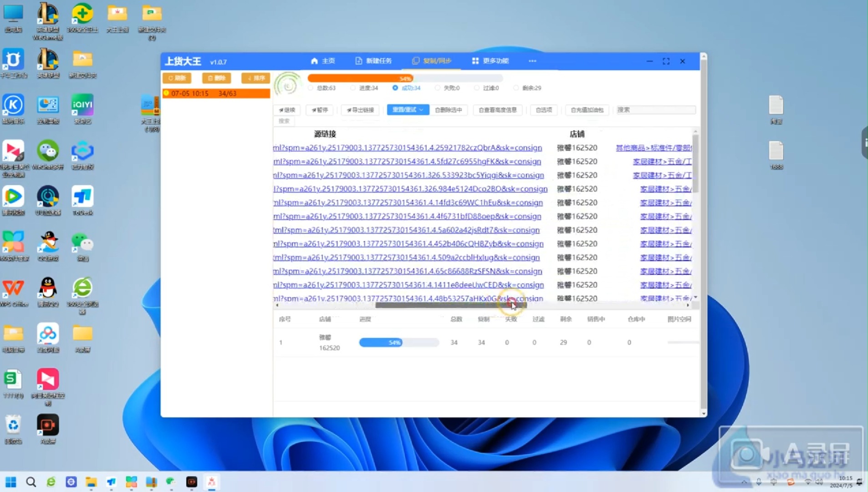Open the ellipsis overflow menu
The image size is (868, 492).
click(532, 61)
